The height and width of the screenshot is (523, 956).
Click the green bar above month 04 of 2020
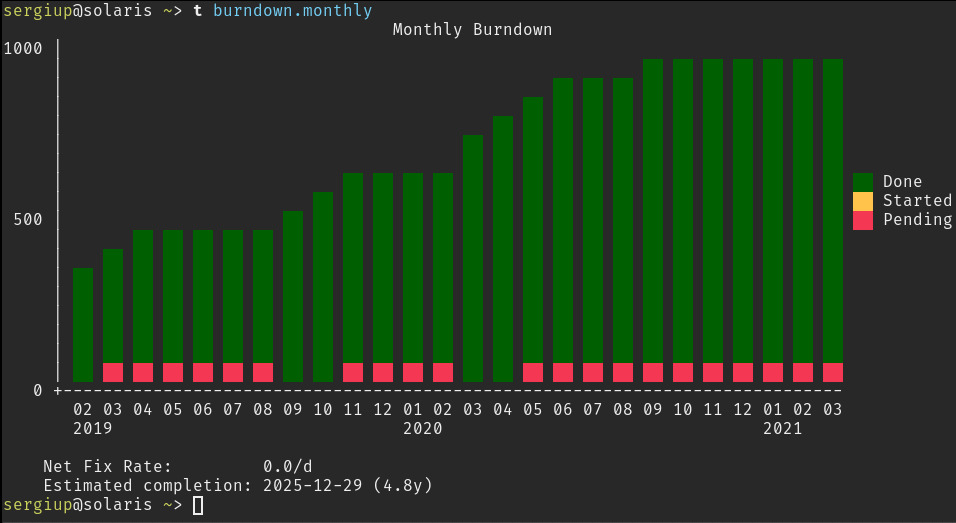[503, 249]
